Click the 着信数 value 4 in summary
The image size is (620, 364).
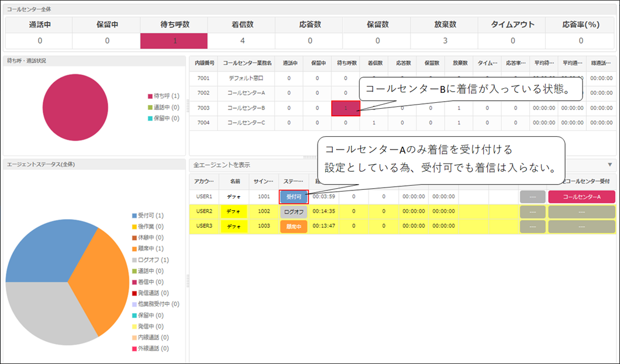click(x=242, y=41)
